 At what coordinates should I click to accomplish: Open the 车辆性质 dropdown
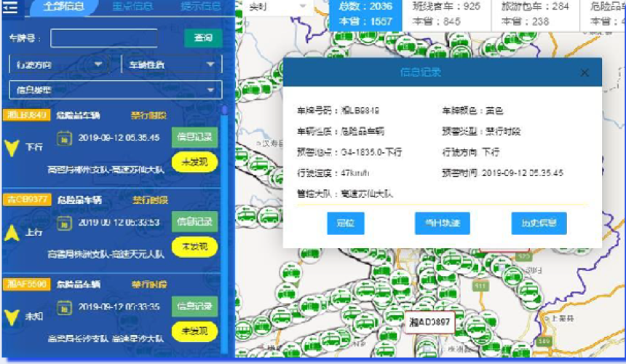click(172, 65)
